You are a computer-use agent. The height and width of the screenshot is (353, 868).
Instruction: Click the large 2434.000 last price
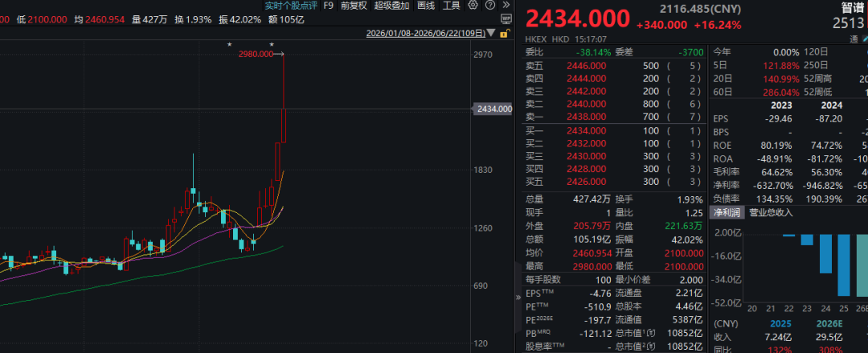[577, 18]
